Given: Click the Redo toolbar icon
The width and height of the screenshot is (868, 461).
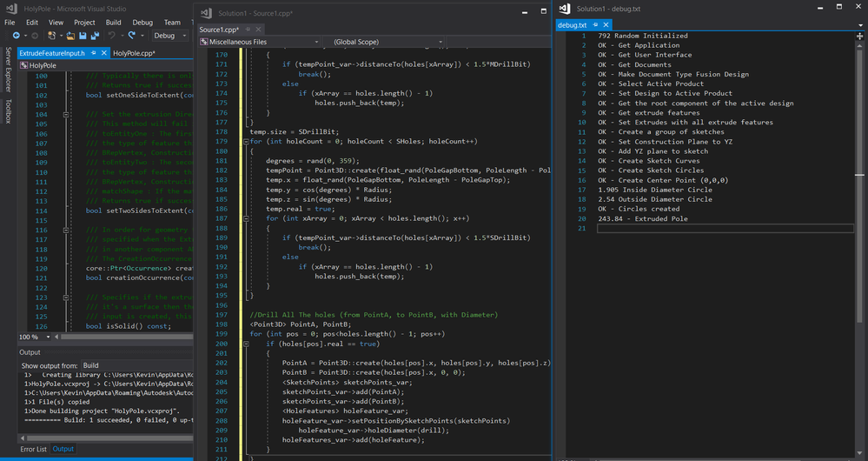Looking at the screenshot, I should click(132, 36).
